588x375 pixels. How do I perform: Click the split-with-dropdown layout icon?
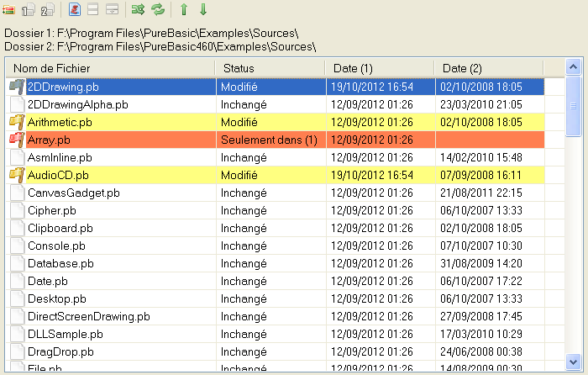tap(113, 10)
